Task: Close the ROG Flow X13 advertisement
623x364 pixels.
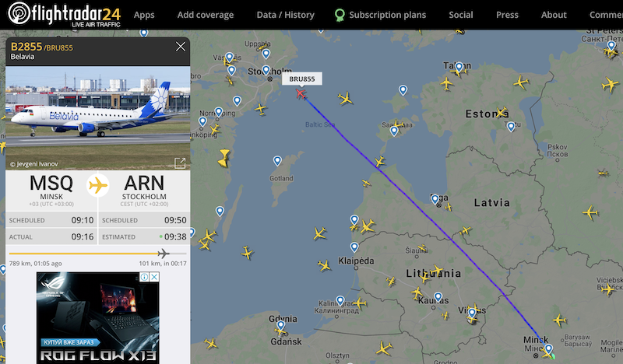Action: click(154, 277)
